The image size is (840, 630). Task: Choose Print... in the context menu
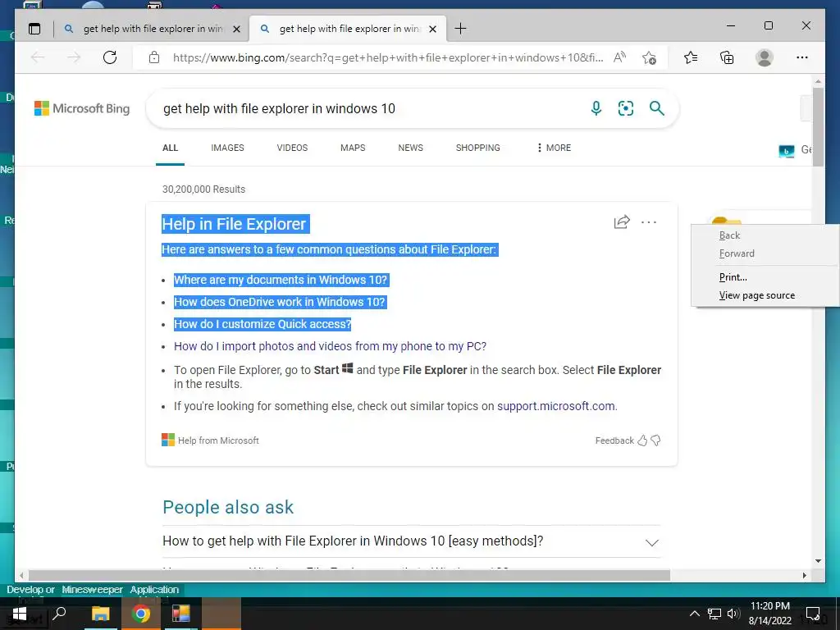[766, 277]
